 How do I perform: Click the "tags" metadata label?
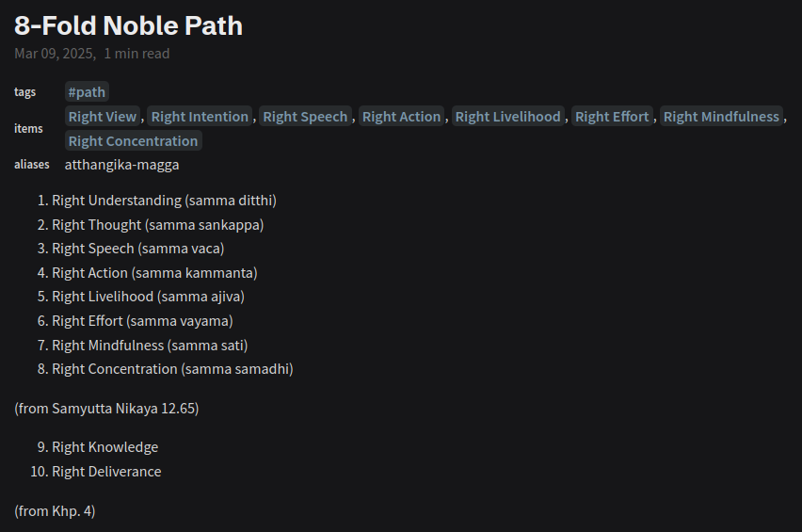25,92
